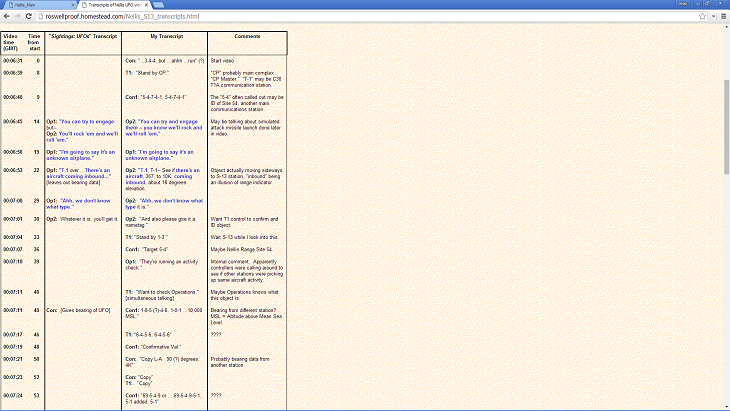Click the extension icon beside the star
The image size is (730, 411).
(713, 17)
